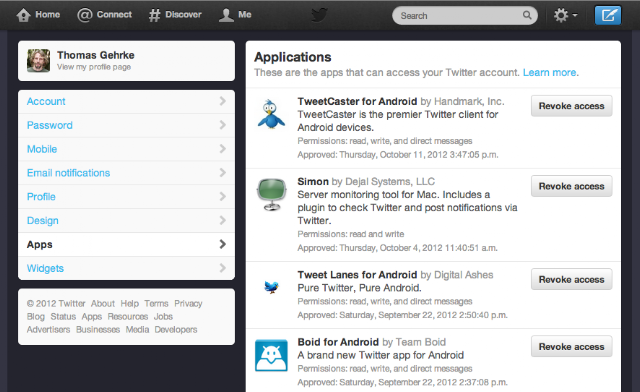Viewport: 640px width, 392px height.
Task: Click the search magnifier icon
Action: (527, 15)
